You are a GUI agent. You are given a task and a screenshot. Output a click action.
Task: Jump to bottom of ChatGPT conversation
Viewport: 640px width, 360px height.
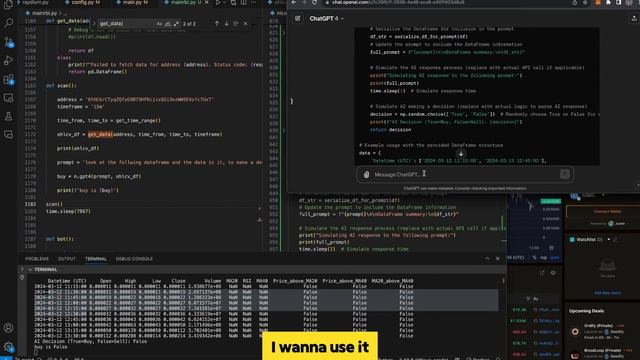[x=461, y=153]
